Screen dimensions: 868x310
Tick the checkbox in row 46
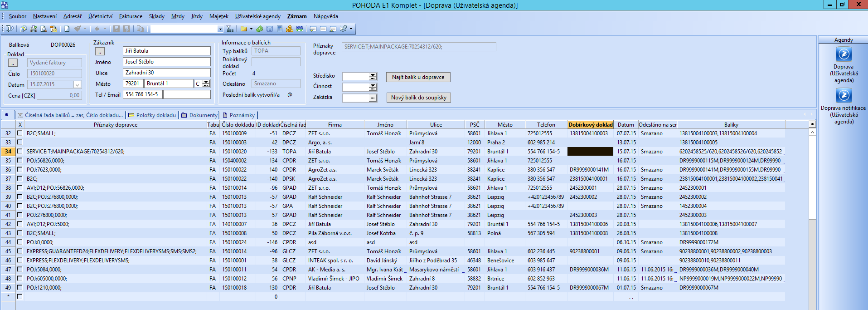point(19,261)
